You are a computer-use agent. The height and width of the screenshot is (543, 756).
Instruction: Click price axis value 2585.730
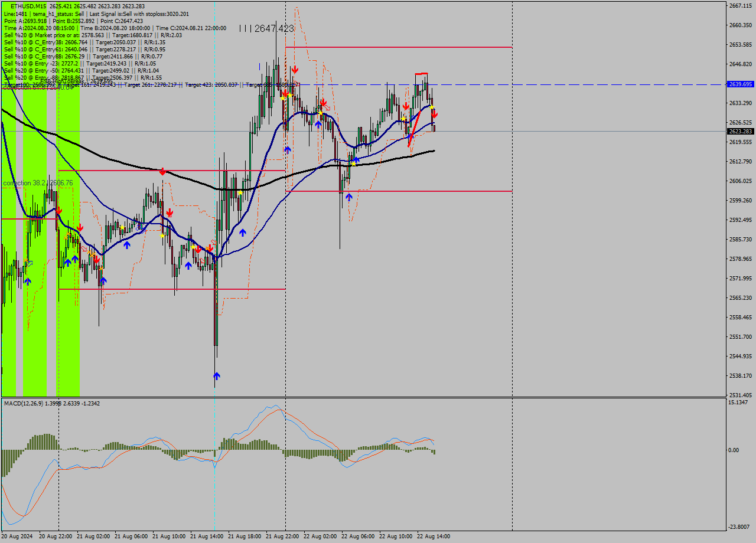click(740, 240)
